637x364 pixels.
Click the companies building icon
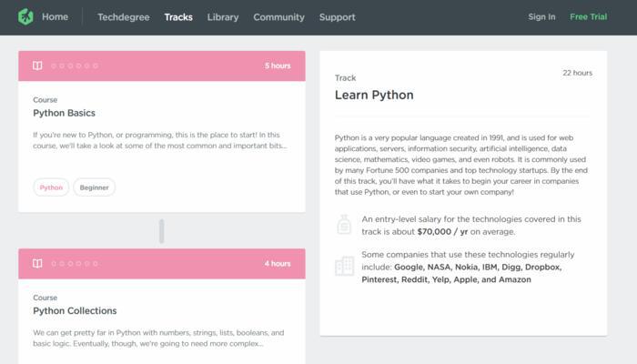pyautogui.click(x=345, y=267)
